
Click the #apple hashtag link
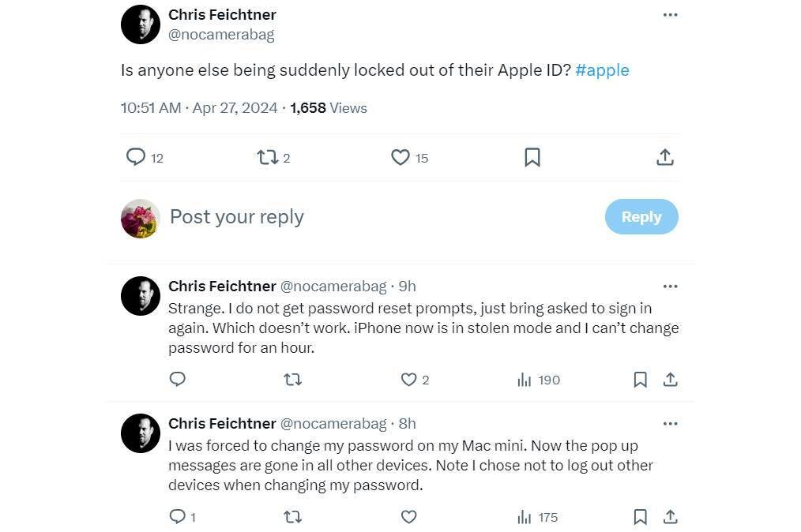click(x=602, y=69)
